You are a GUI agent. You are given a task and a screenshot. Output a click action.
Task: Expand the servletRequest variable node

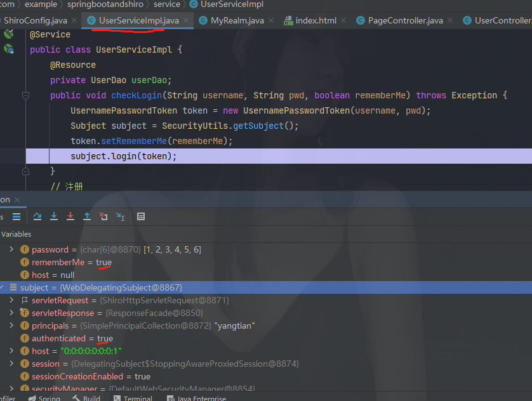(11, 300)
